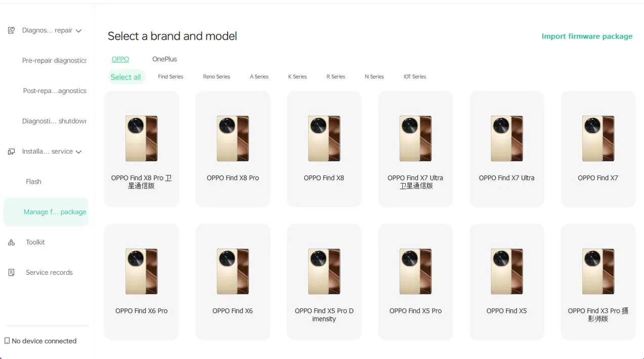
Task: Filter by A Series
Action: click(x=259, y=77)
